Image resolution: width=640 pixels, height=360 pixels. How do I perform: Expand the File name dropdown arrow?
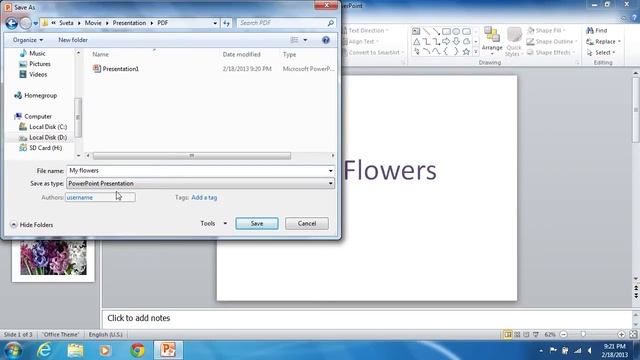[x=331, y=171]
